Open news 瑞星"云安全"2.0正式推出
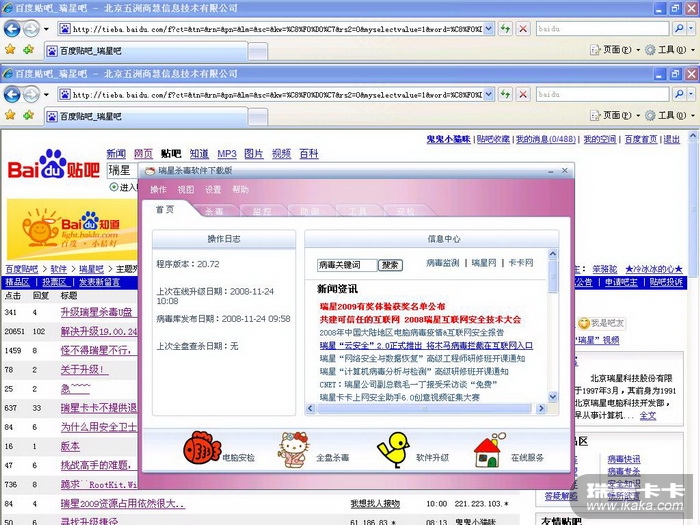 click(x=426, y=346)
